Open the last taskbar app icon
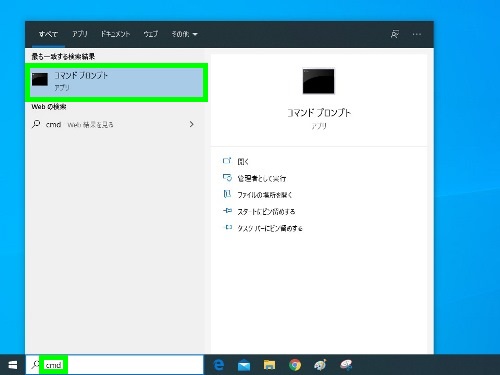500x375 pixels. (346, 365)
